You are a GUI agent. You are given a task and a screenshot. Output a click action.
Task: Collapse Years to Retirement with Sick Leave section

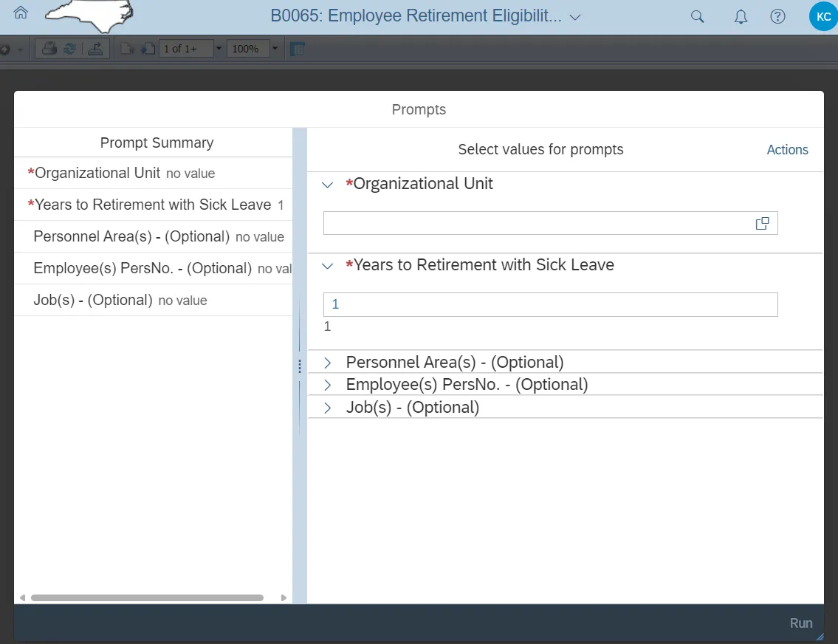click(x=328, y=266)
